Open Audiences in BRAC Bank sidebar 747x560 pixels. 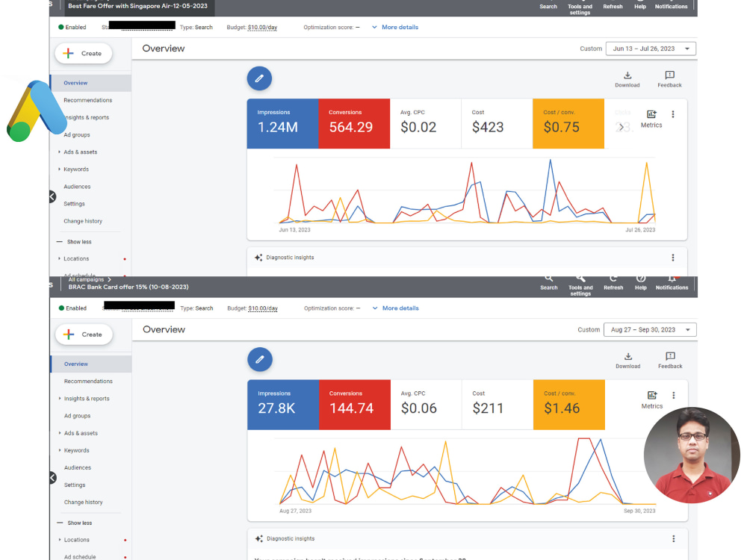click(78, 467)
